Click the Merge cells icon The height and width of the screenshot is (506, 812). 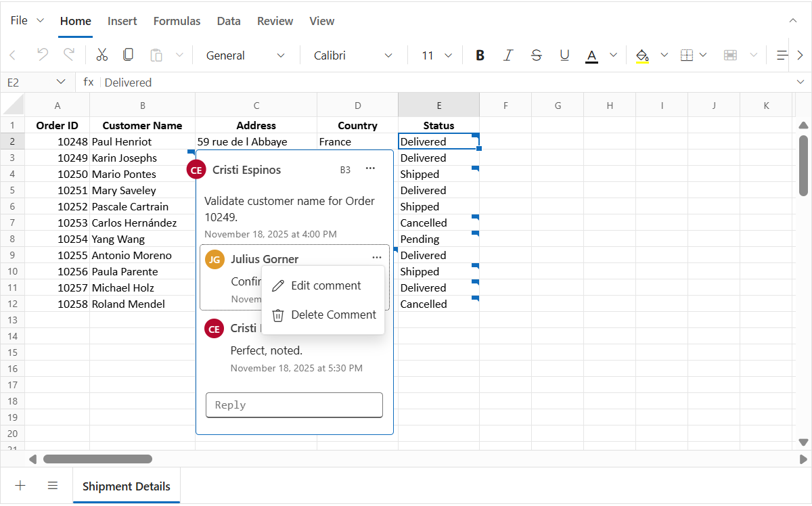(x=730, y=55)
